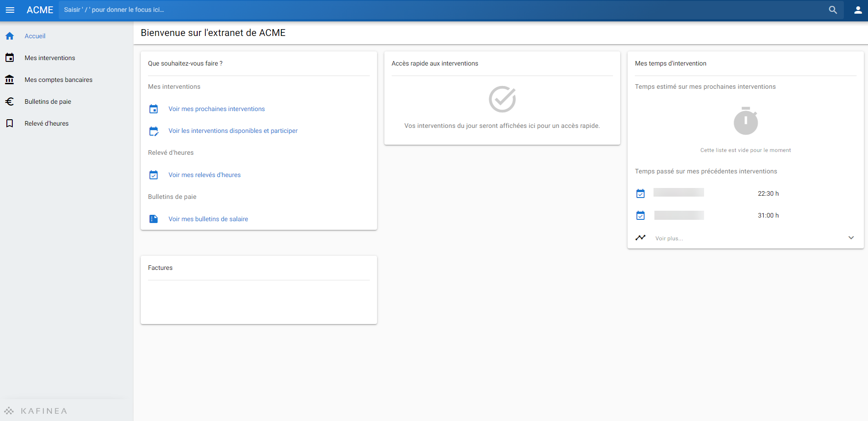Click the euro icon for Bulletins de paie
This screenshot has width=868, height=421.
coord(10,101)
